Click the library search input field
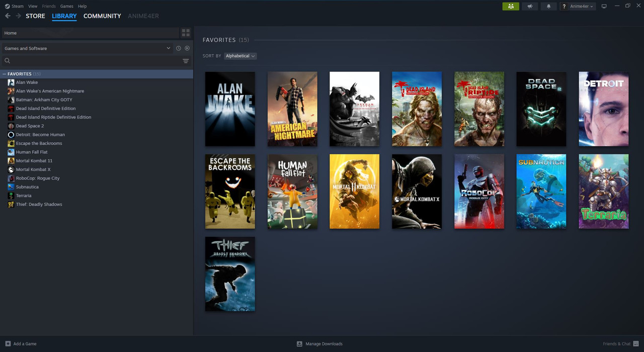644x352 pixels. (x=96, y=61)
